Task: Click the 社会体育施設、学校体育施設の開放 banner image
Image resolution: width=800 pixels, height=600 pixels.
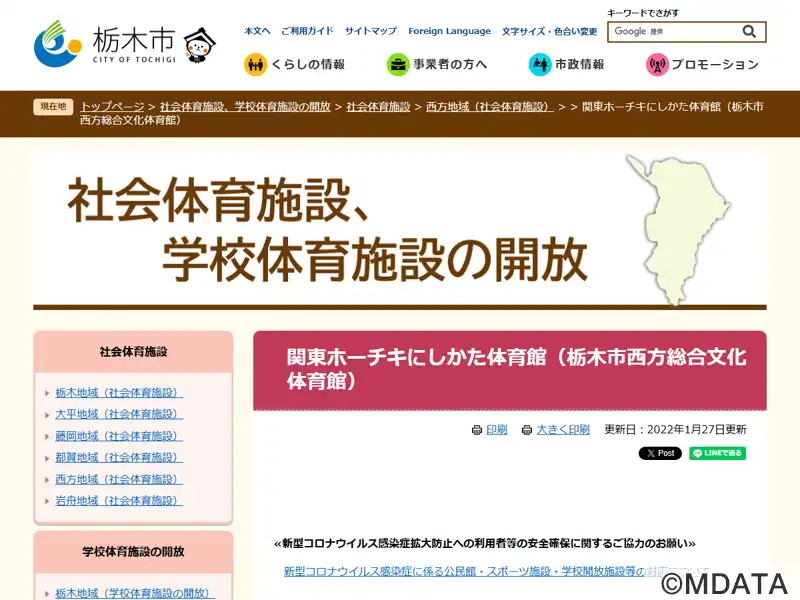Action: [399, 230]
